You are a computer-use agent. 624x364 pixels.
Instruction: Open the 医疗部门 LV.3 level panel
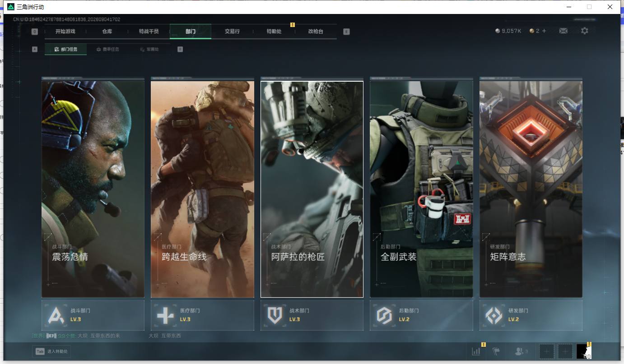(x=202, y=315)
